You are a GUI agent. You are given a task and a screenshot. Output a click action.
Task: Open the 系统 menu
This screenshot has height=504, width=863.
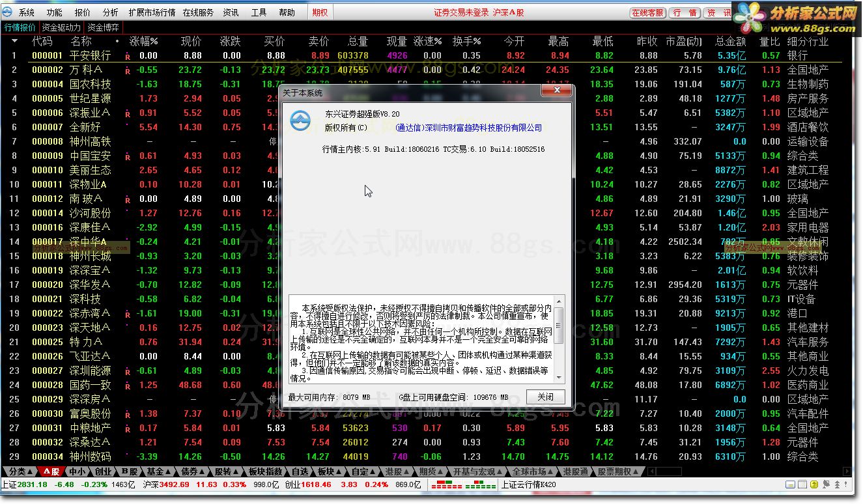[27, 12]
